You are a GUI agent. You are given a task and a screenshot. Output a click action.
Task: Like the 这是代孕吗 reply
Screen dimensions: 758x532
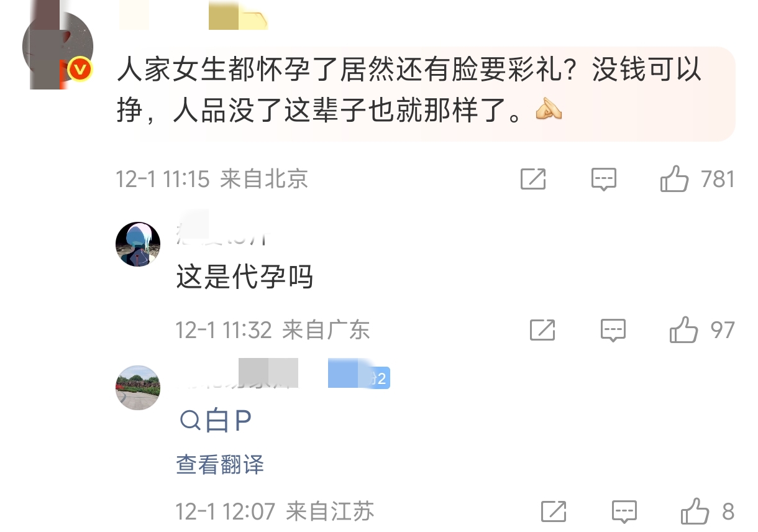pyautogui.click(x=683, y=330)
